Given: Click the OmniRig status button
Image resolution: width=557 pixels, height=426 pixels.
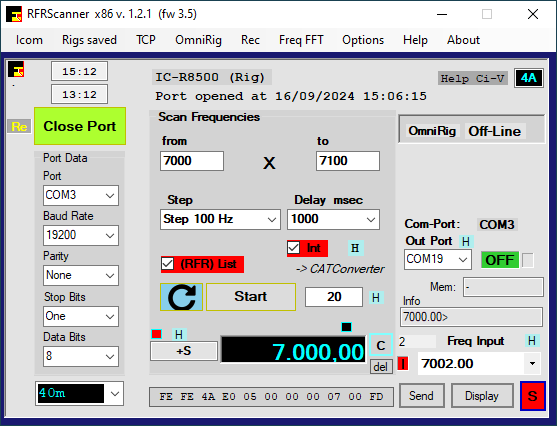Looking at the screenshot, I should pyautogui.click(x=432, y=131).
